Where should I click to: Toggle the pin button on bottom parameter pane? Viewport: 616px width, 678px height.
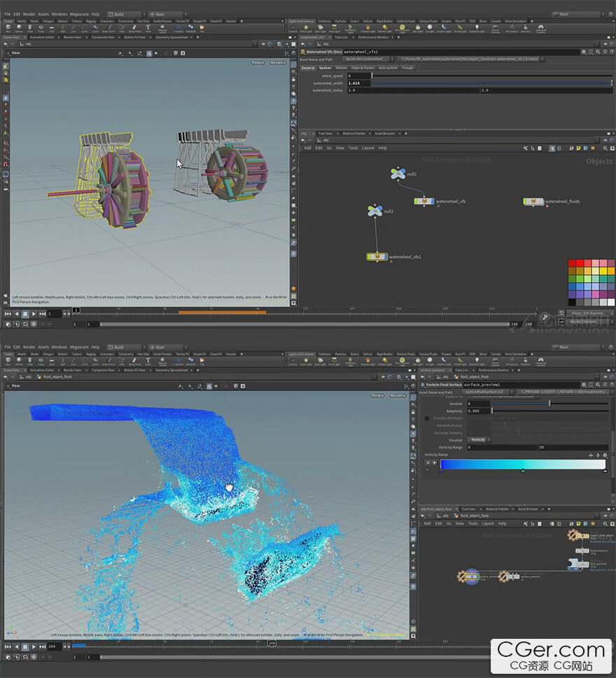coord(605,376)
